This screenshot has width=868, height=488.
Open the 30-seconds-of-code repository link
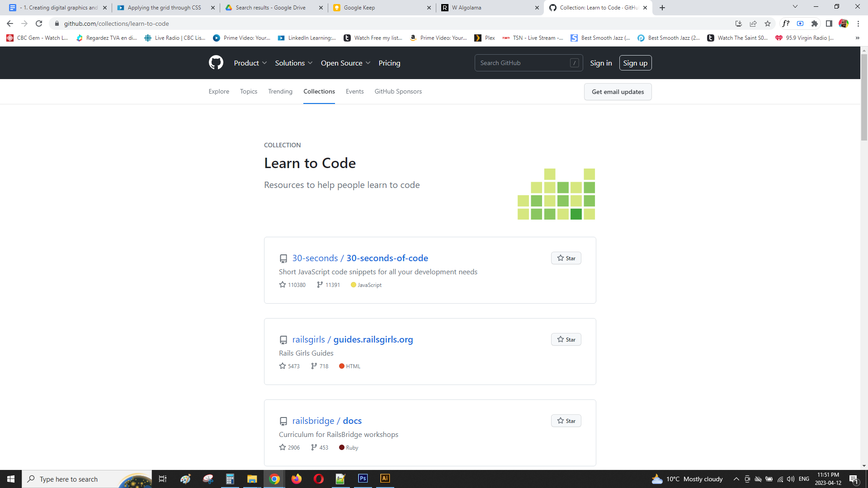387,258
